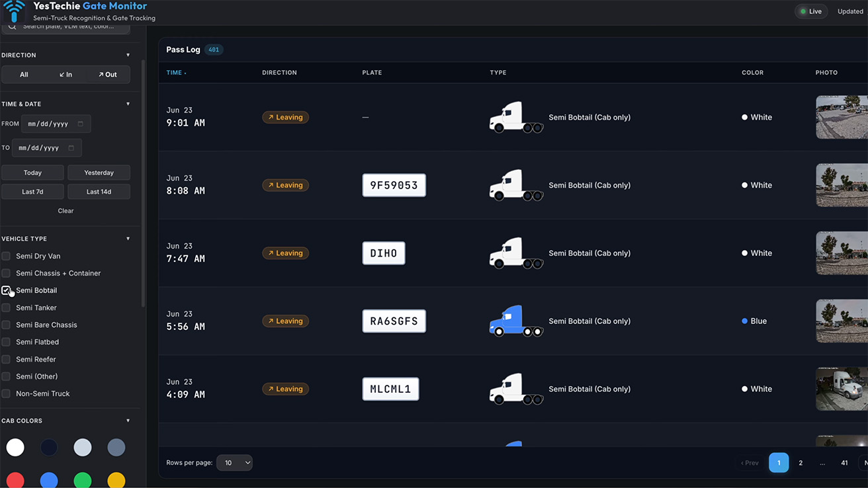This screenshot has width=868, height=488.
Task: Select the Out direction filter
Action: tap(107, 75)
